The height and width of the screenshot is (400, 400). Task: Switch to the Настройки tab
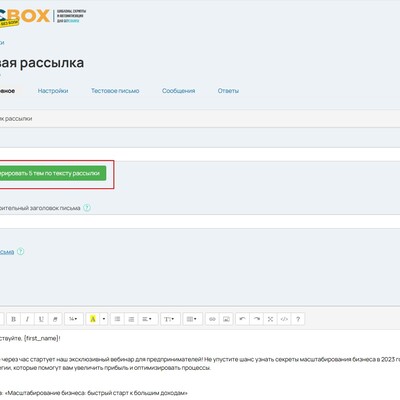coord(53,91)
